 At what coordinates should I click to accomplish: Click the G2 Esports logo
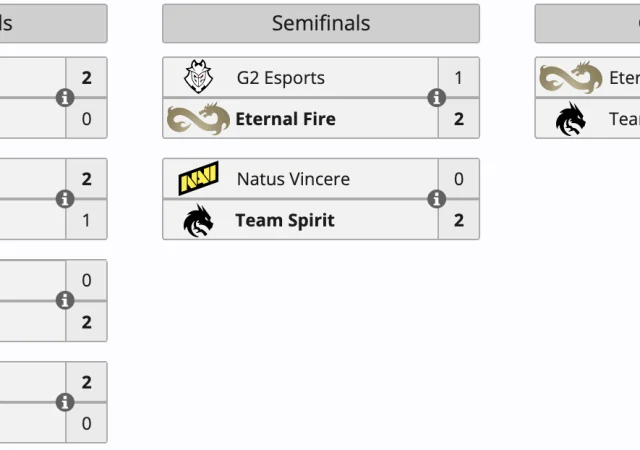pos(198,77)
